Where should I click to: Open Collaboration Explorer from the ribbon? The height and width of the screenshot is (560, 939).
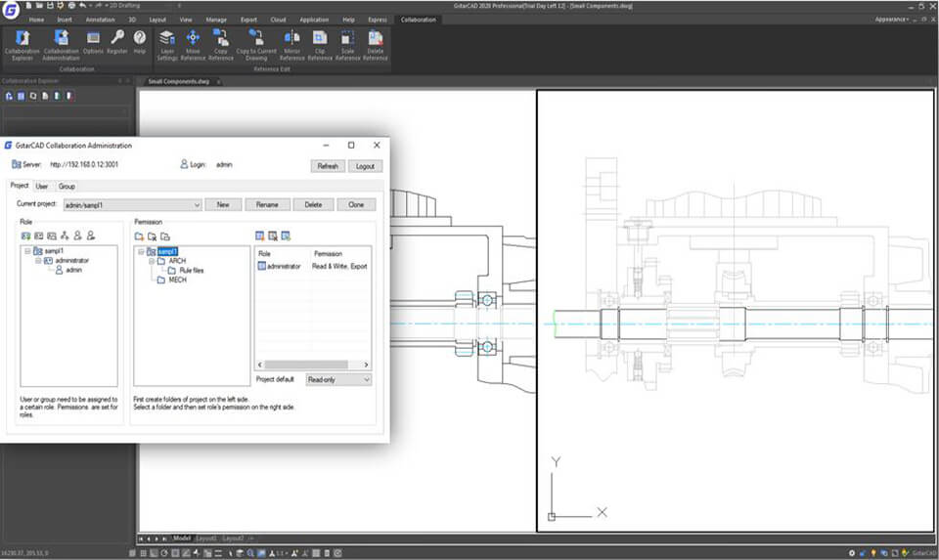pyautogui.click(x=22, y=45)
